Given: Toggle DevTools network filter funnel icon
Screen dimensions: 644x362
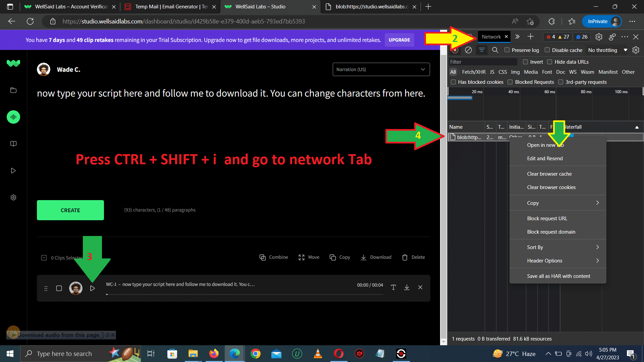Looking at the screenshot, I should tap(482, 50).
